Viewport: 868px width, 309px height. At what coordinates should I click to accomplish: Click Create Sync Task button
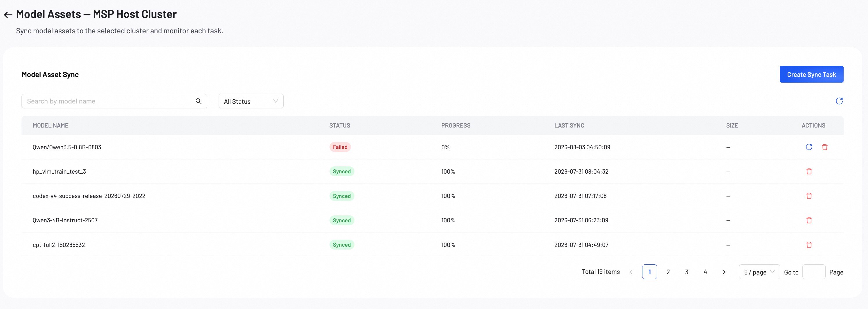pos(811,74)
